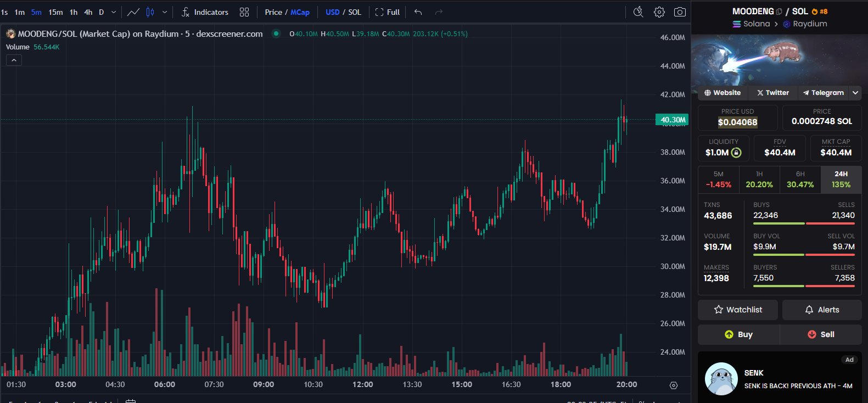868x403 pixels.
Task: Open the line chart style icon
Action: click(x=133, y=12)
